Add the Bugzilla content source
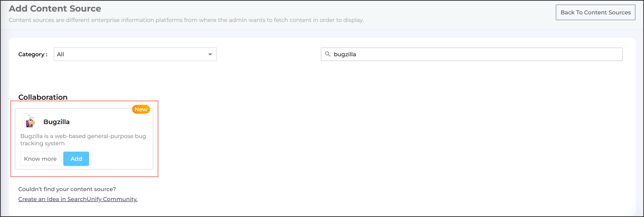This screenshot has height=217, width=644. pyautogui.click(x=76, y=159)
